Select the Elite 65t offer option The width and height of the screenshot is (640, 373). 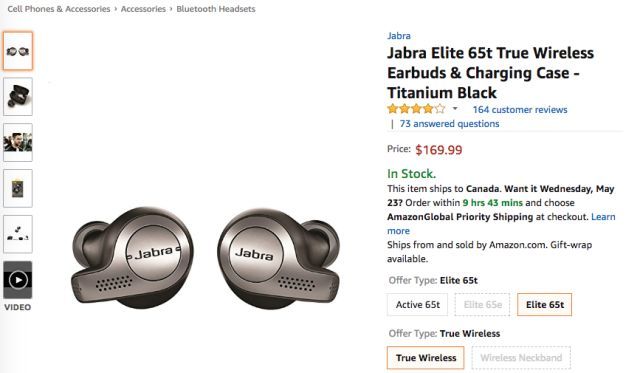point(544,305)
